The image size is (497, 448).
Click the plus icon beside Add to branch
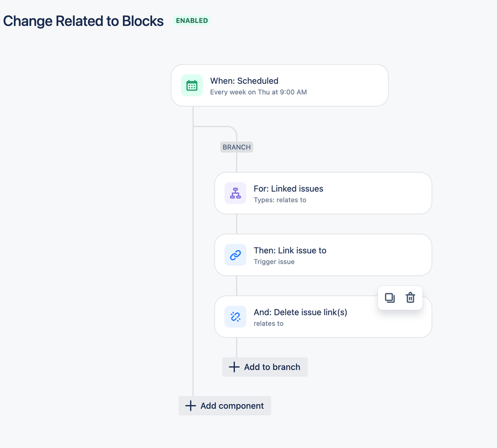(234, 367)
